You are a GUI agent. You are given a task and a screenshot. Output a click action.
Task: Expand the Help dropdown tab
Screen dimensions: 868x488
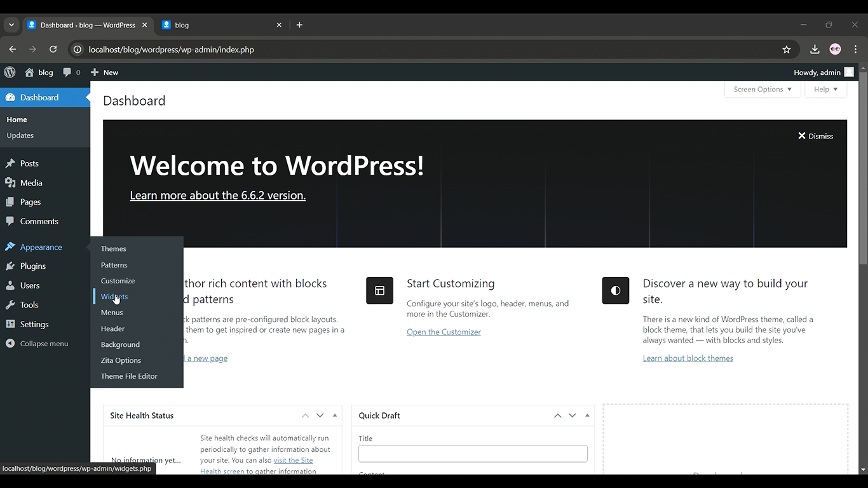[826, 90]
